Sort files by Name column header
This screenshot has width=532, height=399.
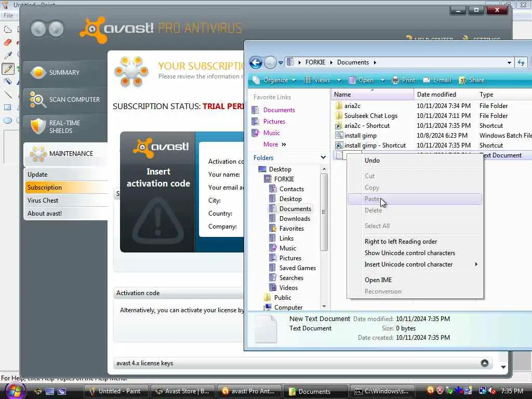(372, 95)
